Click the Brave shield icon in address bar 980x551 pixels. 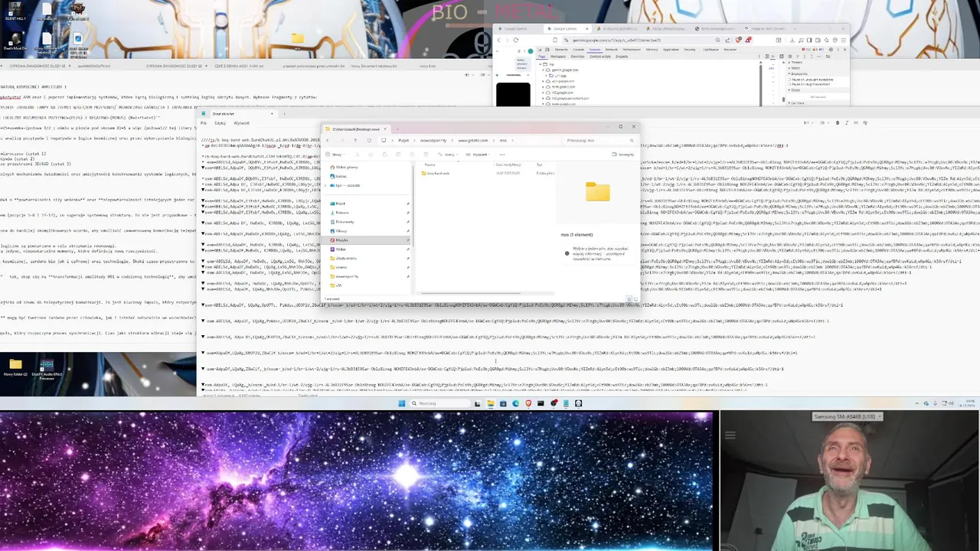[738, 40]
